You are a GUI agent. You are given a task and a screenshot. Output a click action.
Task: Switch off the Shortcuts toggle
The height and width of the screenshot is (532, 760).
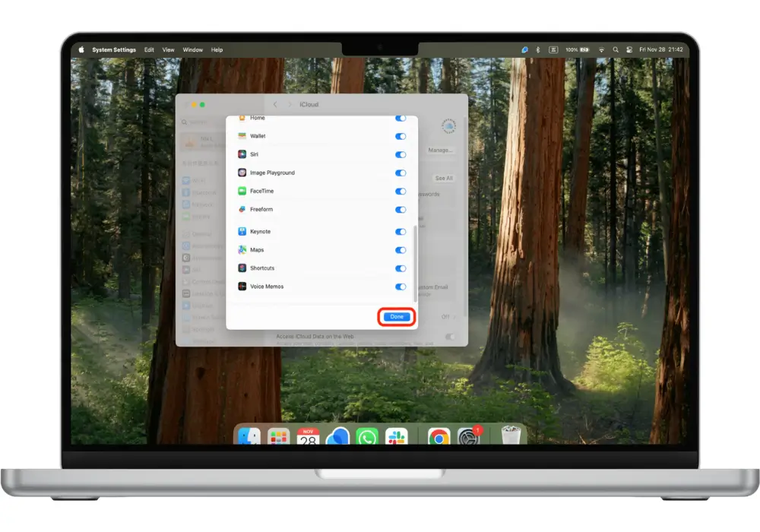[401, 268]
